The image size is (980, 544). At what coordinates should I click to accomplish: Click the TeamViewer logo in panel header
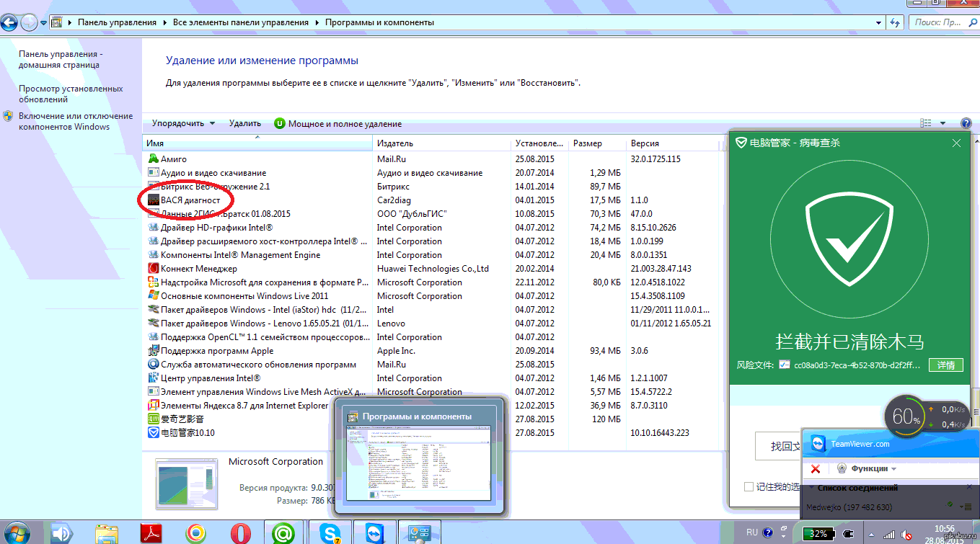pyautogui.click(x=818, y=444)
